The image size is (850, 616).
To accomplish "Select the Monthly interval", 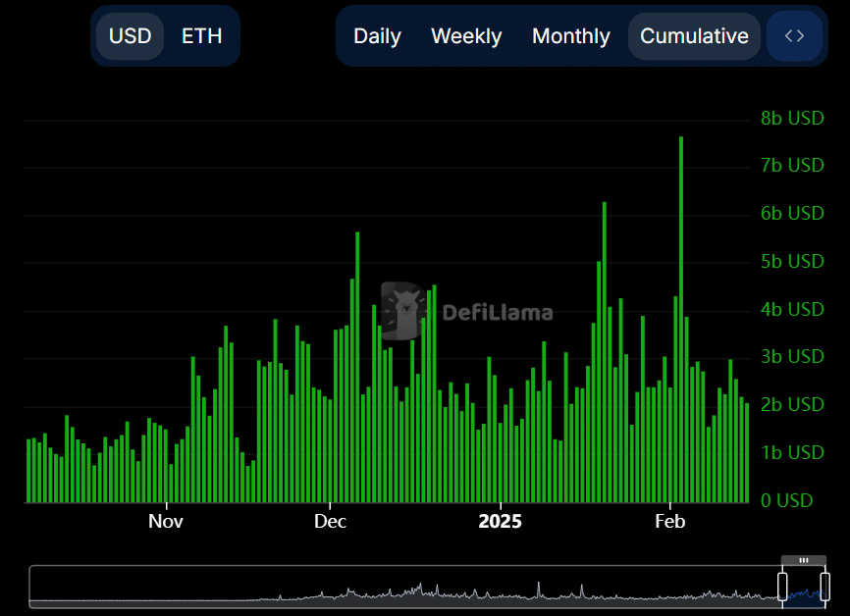I will pos(571,36).
